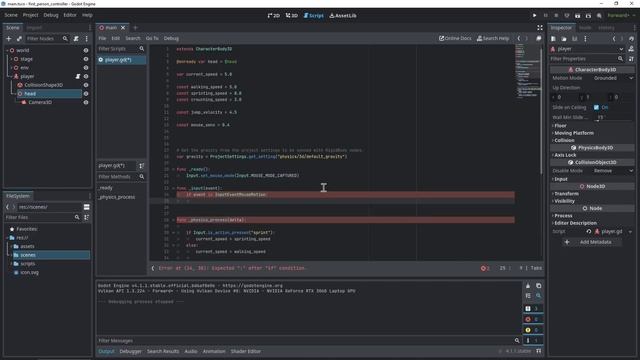Hide the head node
This screenshot has height=360, width=640.
pyautogui.click(x=86, y=93)
